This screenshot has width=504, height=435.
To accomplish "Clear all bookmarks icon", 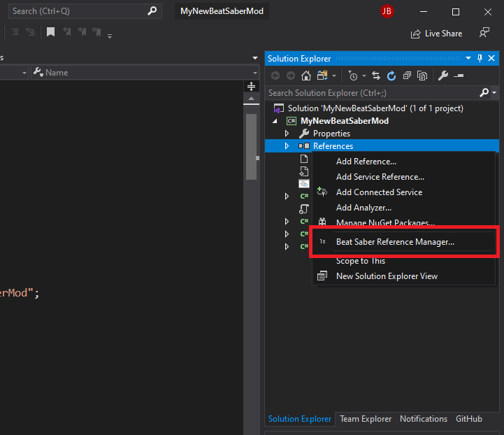I will (x=96, y=31).
